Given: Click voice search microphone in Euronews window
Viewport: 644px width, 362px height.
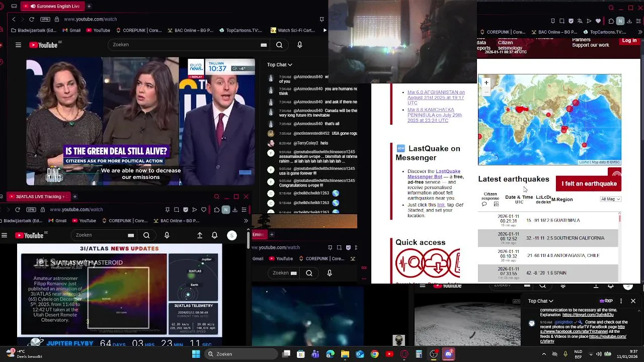Looking at the screenshot, I should 300,45.
